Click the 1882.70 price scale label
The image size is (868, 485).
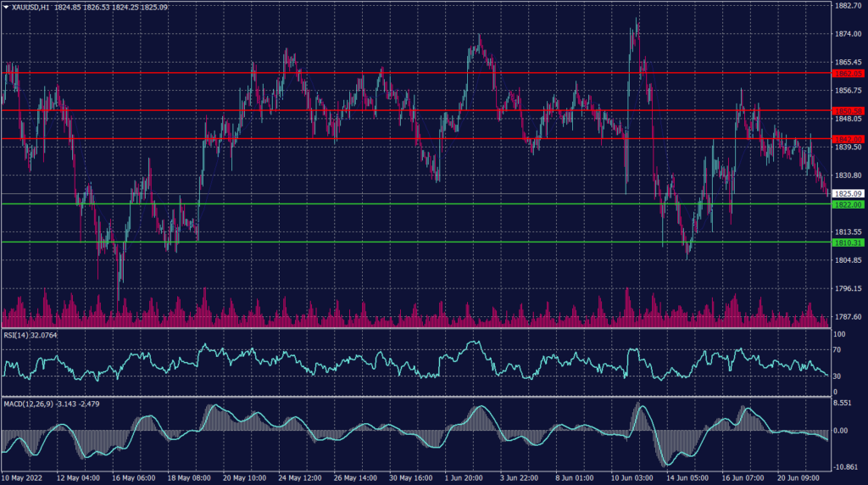[x=848, y=6]
